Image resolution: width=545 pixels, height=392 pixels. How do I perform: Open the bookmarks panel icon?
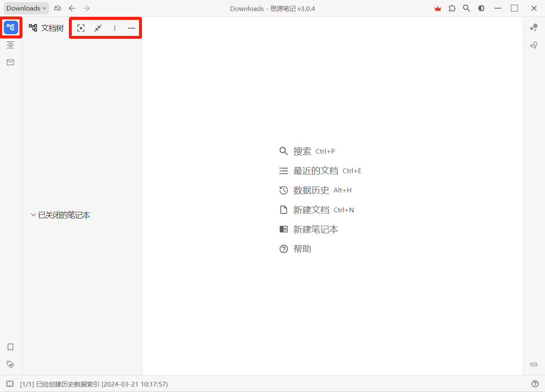(11, 347)
